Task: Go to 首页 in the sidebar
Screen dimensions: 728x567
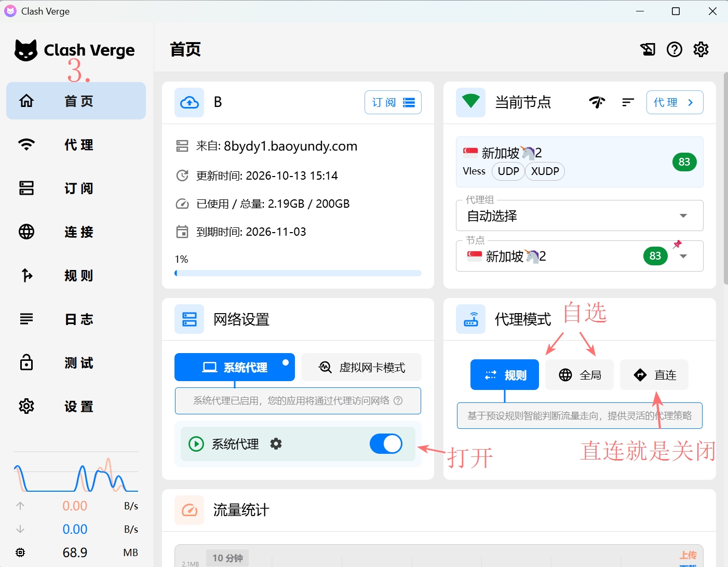Action: [76, 101]
